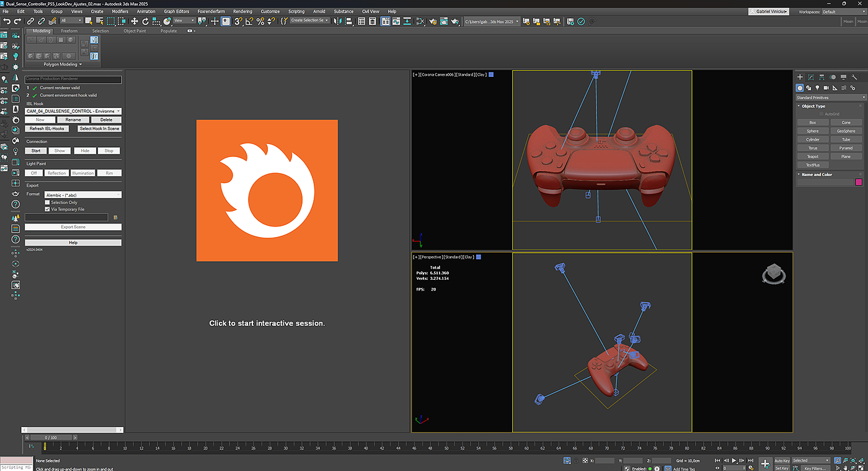Open the Alembic export format dropdown

point(82,195)
